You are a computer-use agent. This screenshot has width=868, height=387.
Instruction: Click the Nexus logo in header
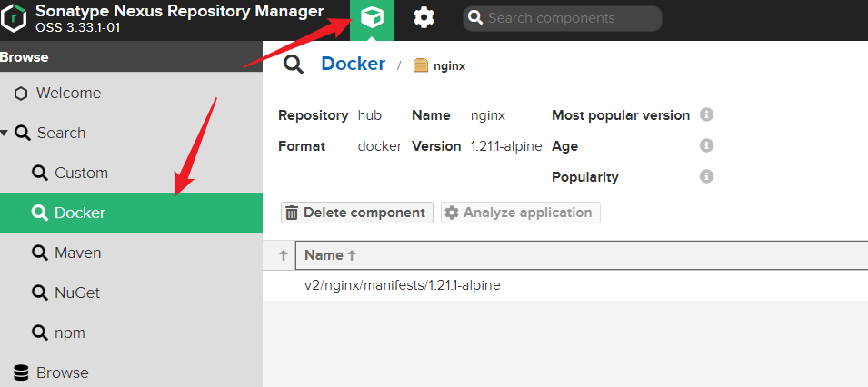click(x=14, y=18)
